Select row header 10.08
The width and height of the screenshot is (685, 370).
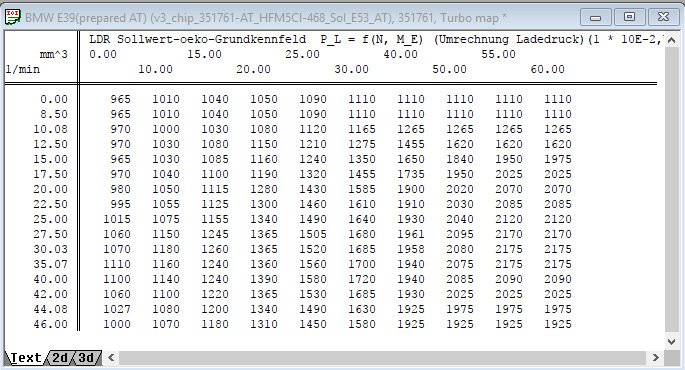pos(51,129)
